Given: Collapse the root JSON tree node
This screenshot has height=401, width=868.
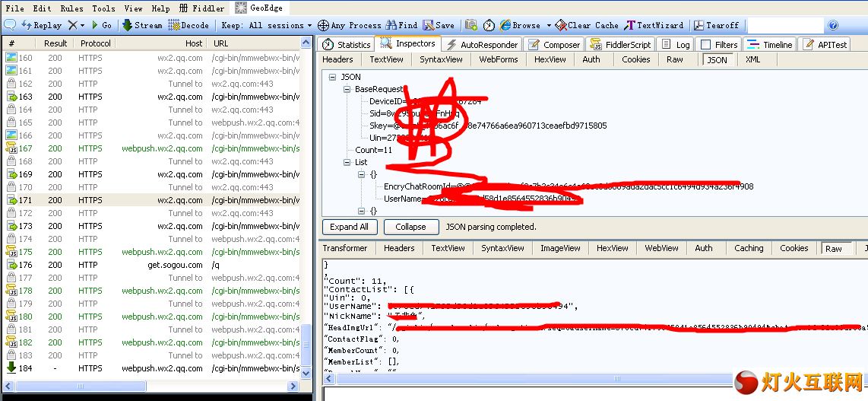Looking at the screenshot, I should 332,77.
